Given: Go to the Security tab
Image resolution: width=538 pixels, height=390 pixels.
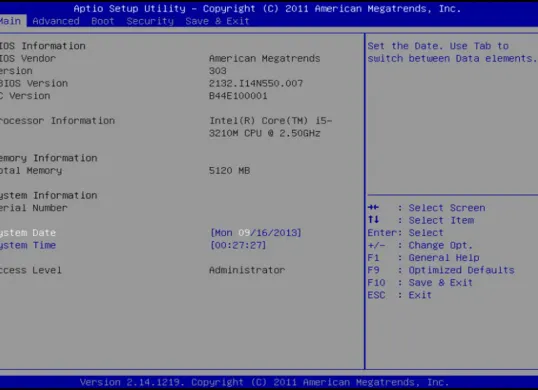Looking at the screenshot, I should click(150, 21).
